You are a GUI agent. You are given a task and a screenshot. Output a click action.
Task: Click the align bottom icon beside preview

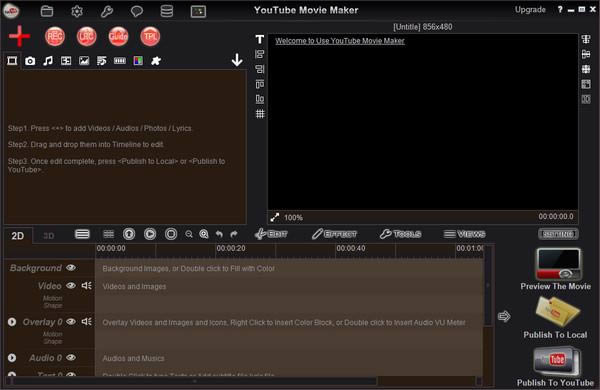click(x=260, y=99)
